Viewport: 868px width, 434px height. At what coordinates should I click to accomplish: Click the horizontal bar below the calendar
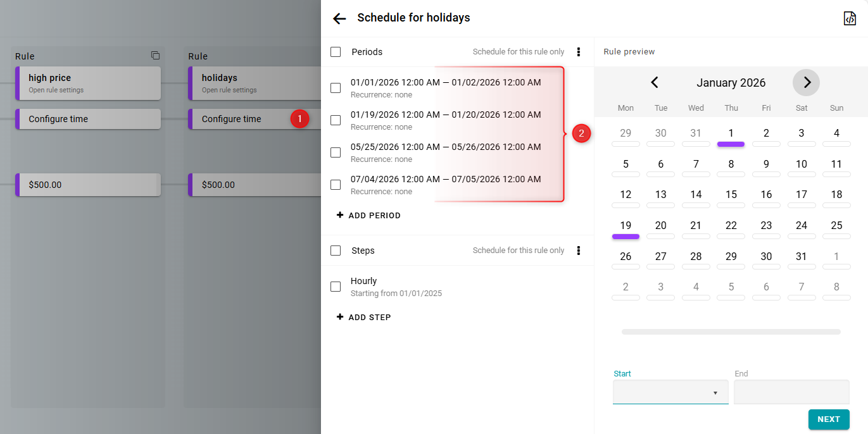731,332
